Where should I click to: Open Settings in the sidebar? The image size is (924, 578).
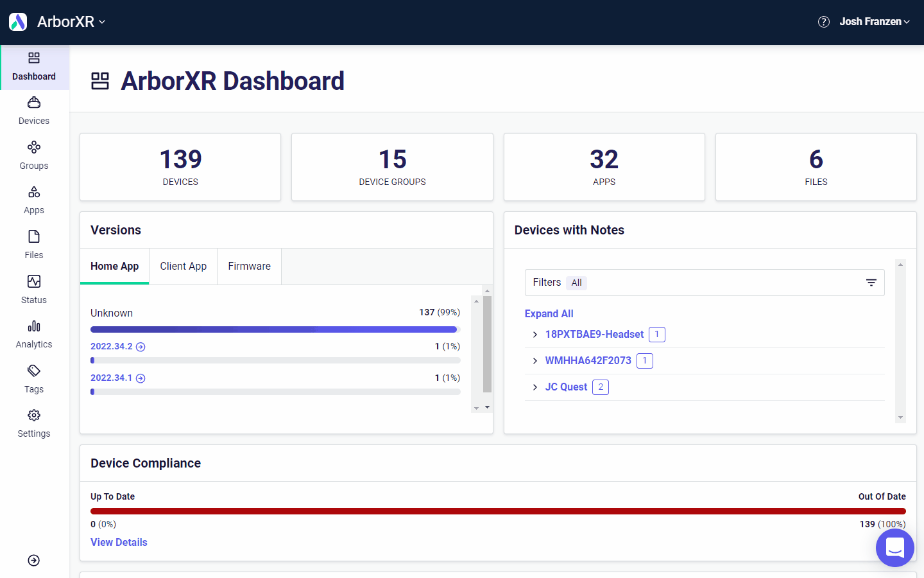(34, 424)
